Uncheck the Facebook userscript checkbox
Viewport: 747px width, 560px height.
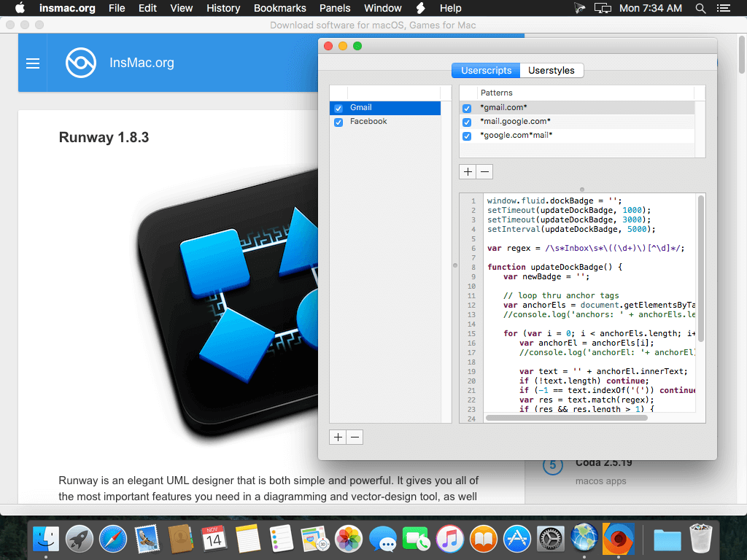coord(338,122)
